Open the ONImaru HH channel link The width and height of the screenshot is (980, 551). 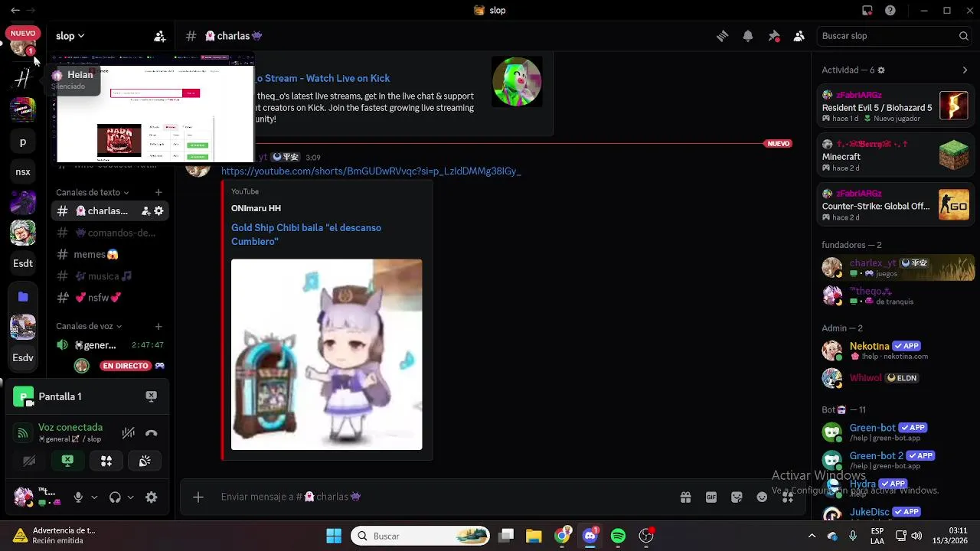(256, 208)
